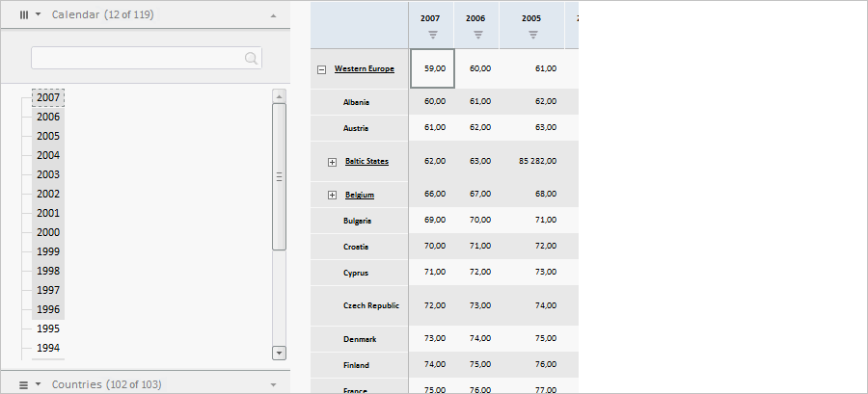This screenshot has height=394, width=868.
Task: Select year 1995 in the Calendar list
Action: (x=48, y=328)
